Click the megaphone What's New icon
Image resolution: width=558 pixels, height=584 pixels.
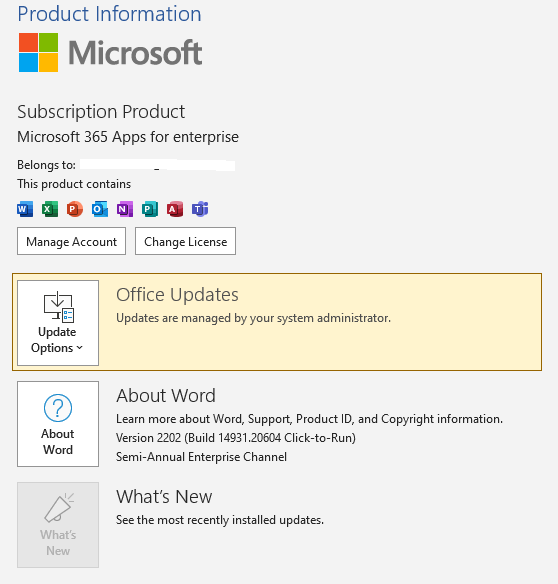coord(59,508)
